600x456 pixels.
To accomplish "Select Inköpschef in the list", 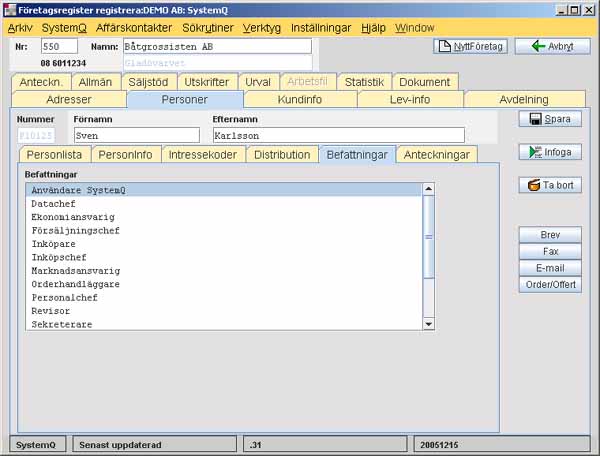I will (x=224, y=257).
